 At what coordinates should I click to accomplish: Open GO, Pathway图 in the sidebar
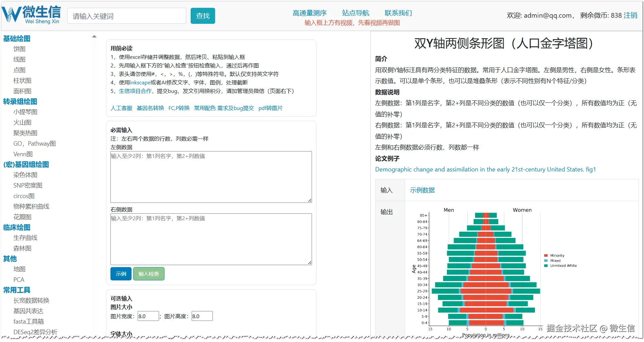[x=35, y=144]
